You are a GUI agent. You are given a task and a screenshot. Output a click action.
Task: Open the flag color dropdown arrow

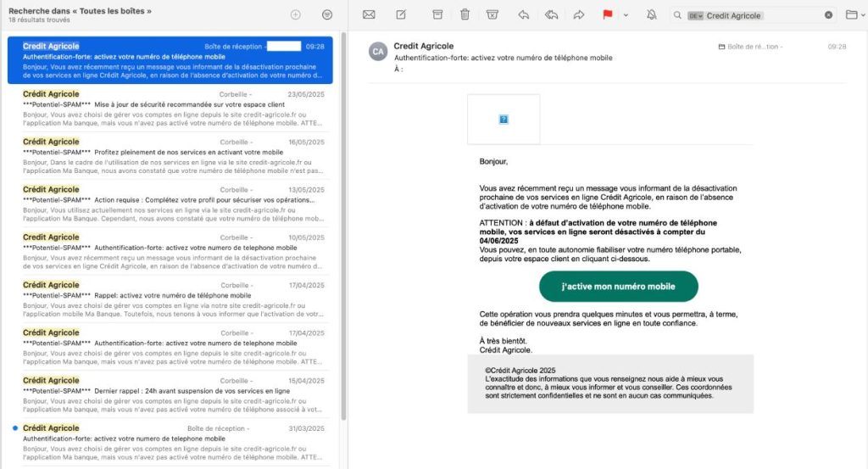(x=626, y=15)
